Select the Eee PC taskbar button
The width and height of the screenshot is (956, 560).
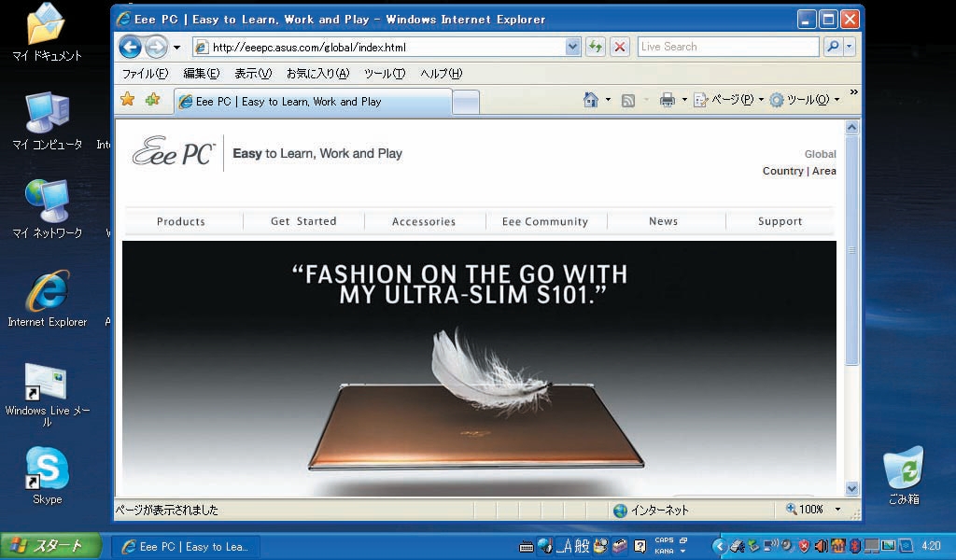(x=188, y=547)
